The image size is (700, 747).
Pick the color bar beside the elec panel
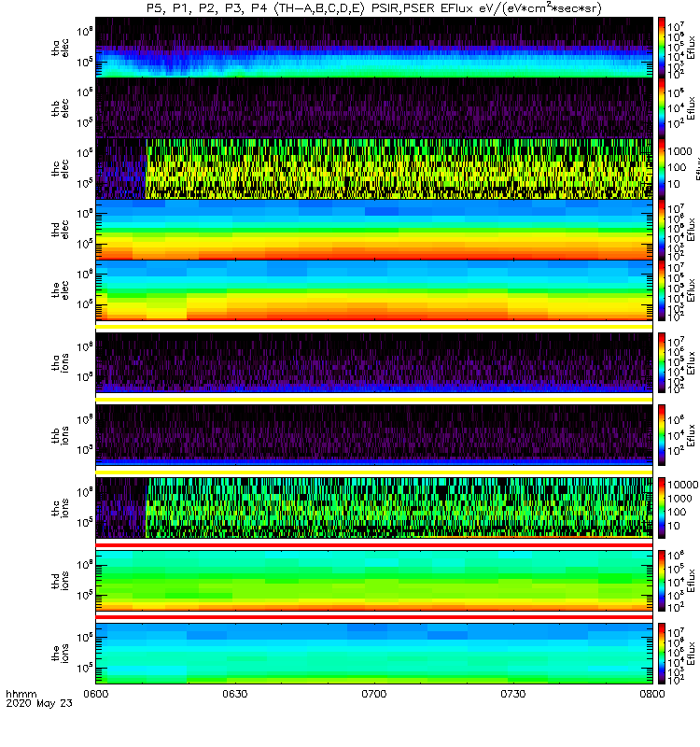point(662,290)
